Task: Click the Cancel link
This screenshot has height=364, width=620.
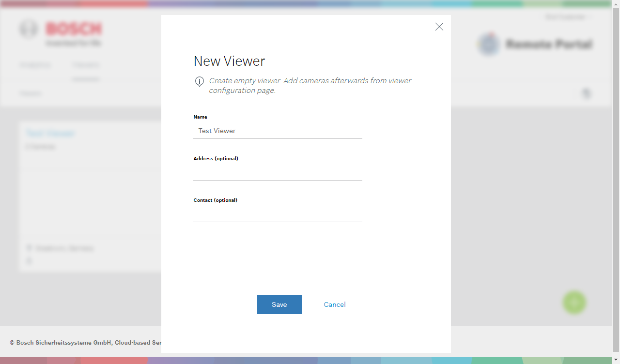Action: pos(335,304)
